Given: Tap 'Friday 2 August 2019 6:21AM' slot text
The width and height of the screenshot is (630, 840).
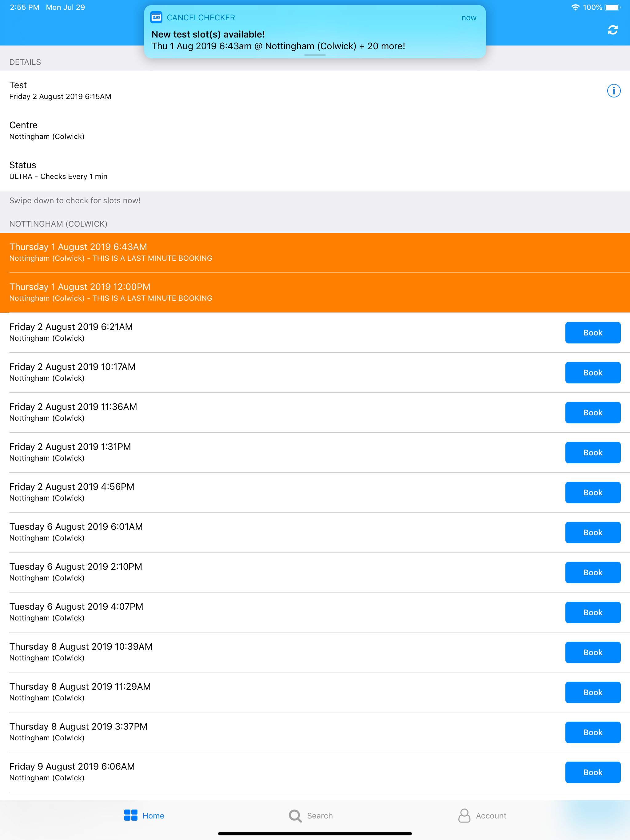Looking at the screenshot, I should point(71,327).
